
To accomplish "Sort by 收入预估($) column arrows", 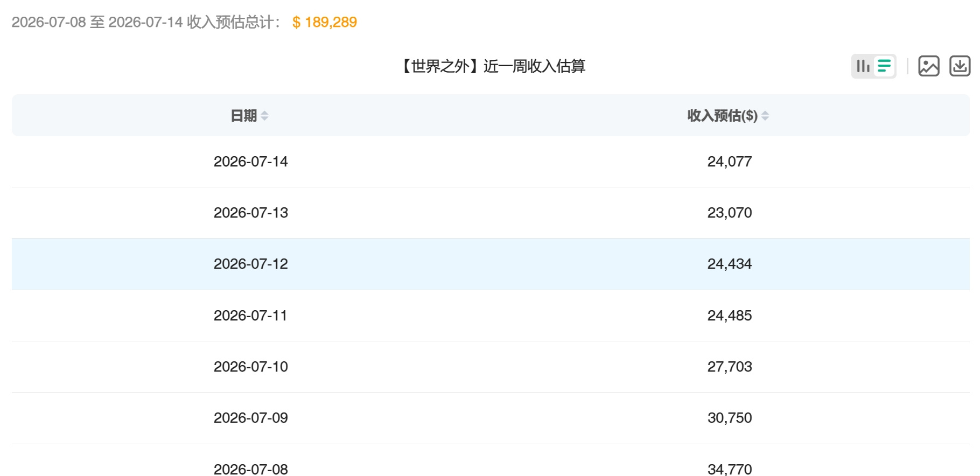I will pyautogui.click(x=765, y=116).
